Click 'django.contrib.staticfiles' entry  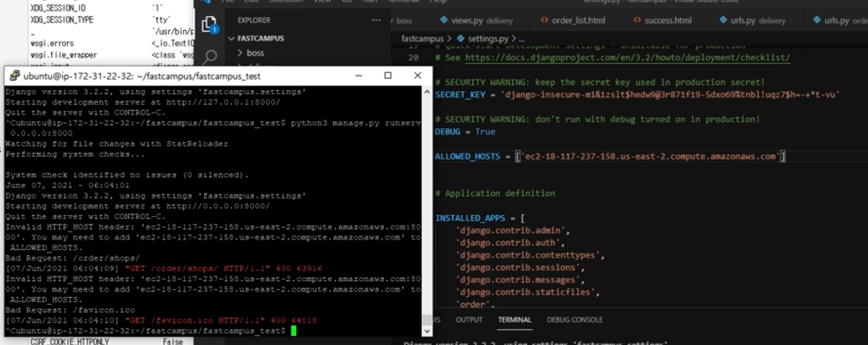pyautogui.click(x=525, y=292)
